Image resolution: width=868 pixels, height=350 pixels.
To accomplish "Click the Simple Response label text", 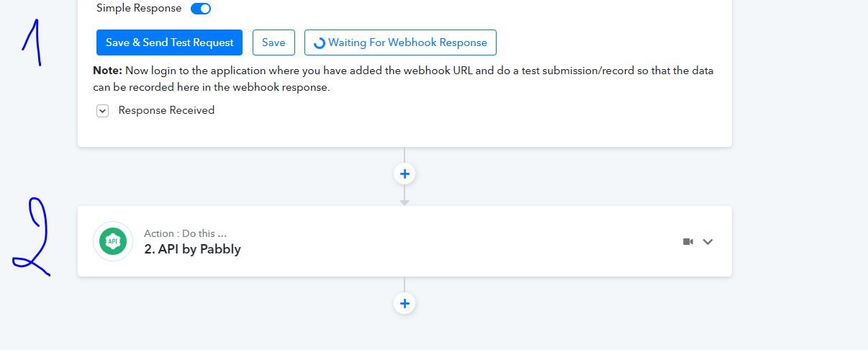I will 139,9.
